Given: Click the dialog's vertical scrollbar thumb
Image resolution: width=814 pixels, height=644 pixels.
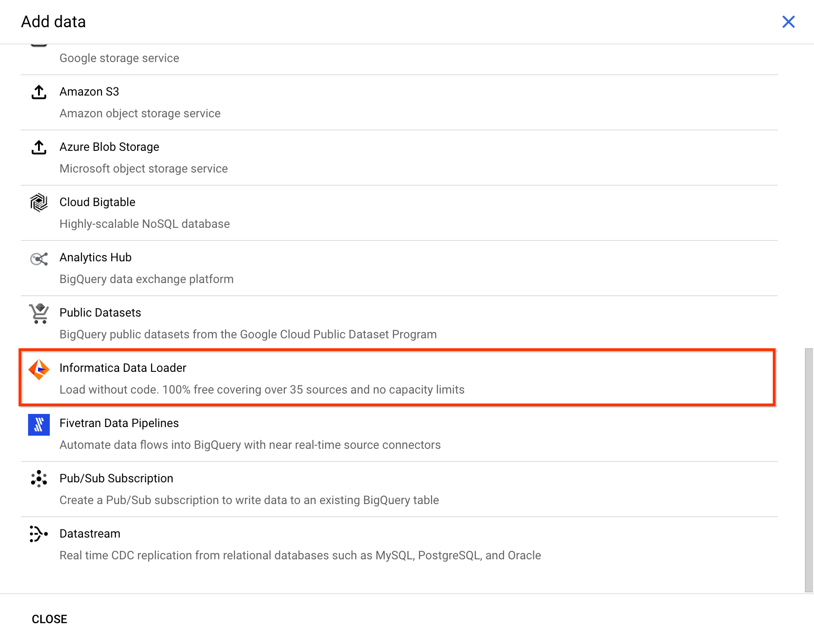Looking at the screenshot, I should (x=809, y=470).
